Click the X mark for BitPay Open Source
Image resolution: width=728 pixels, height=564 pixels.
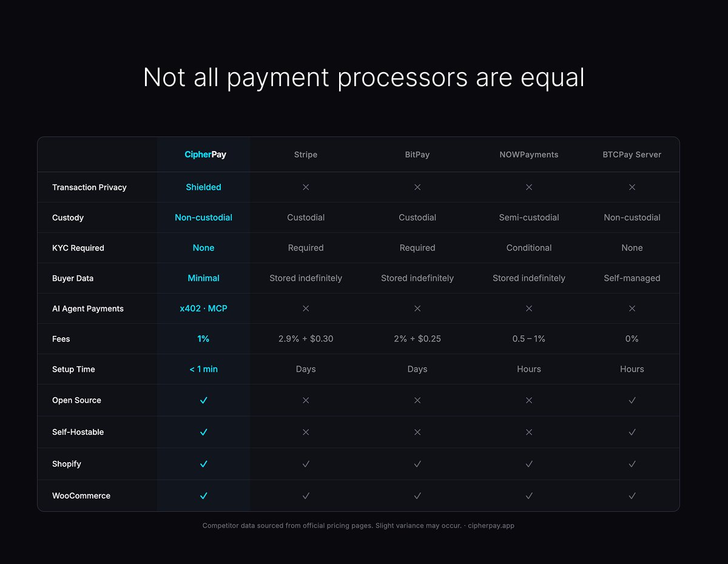[417, 400]
